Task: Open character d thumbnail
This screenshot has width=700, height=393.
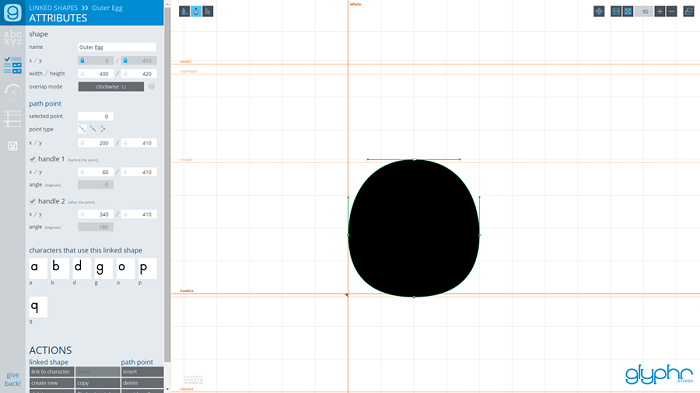Action: point(82,268)
